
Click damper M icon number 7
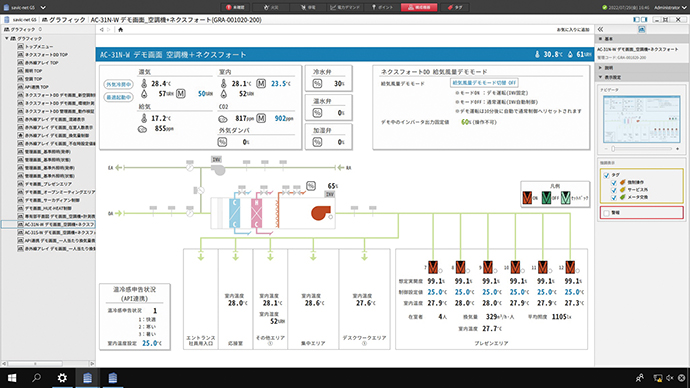433,267
